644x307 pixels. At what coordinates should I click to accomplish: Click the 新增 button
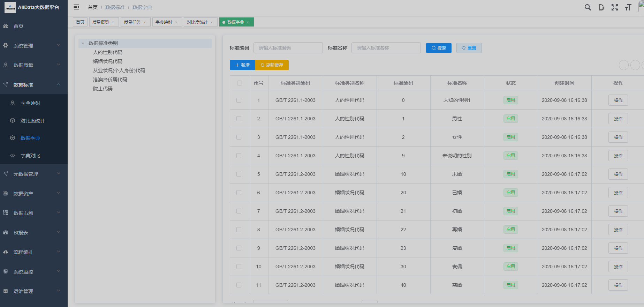tap(242, 65)
